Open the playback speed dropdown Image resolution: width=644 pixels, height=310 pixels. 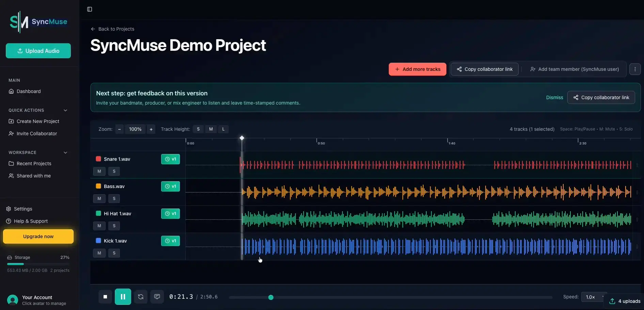click(x=593, y=297)
